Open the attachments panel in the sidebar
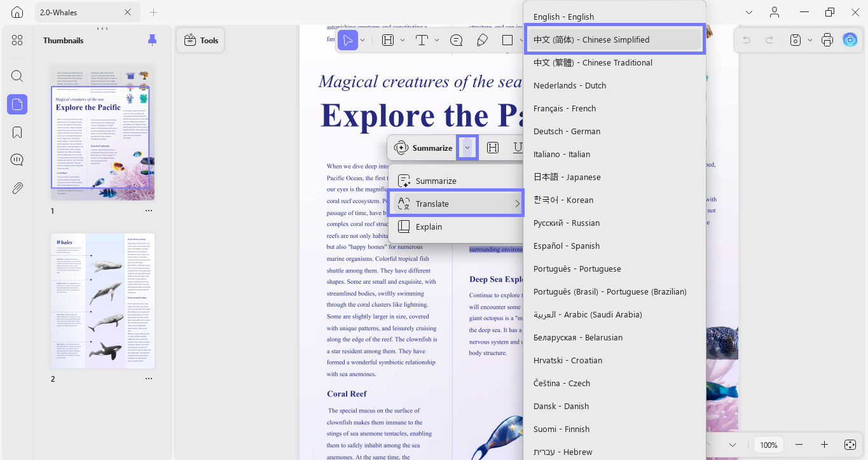Viewport: 868px width, 460px height. 17,188
